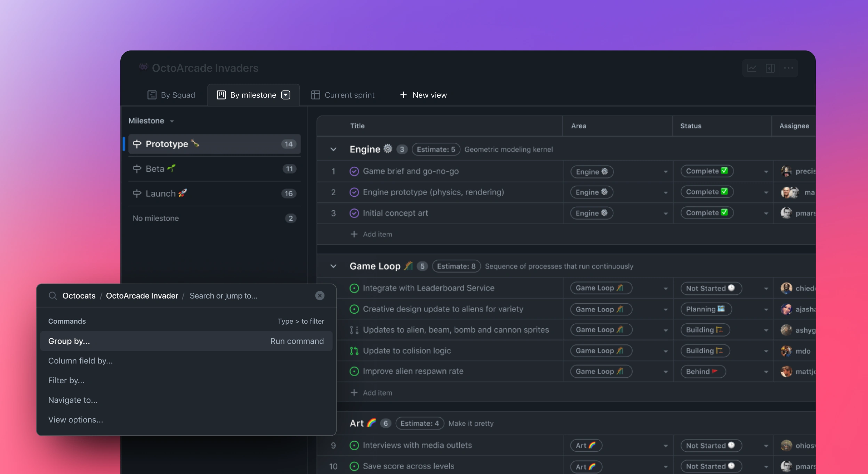The width and height of the screenshot is (868, 474).
Task: Click status icon of Engine prototype item
Action: pyautogui.click(x=354, y=192)
